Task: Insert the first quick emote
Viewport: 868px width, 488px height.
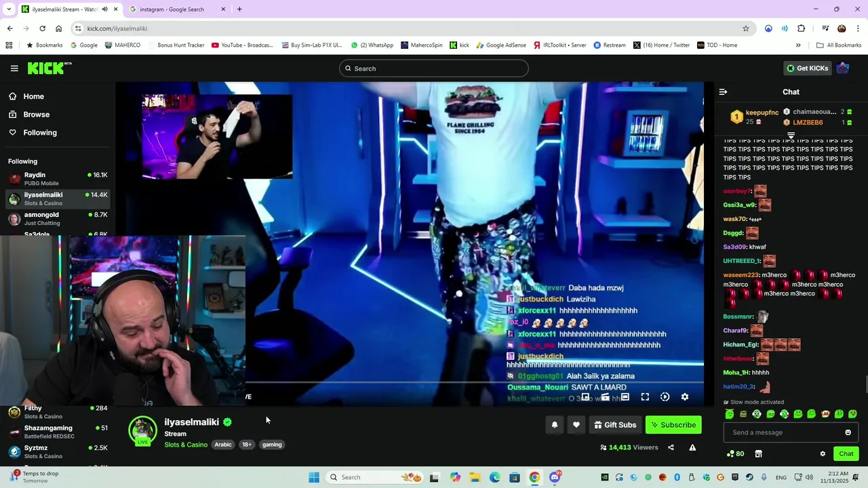Action: coord(729,414)
